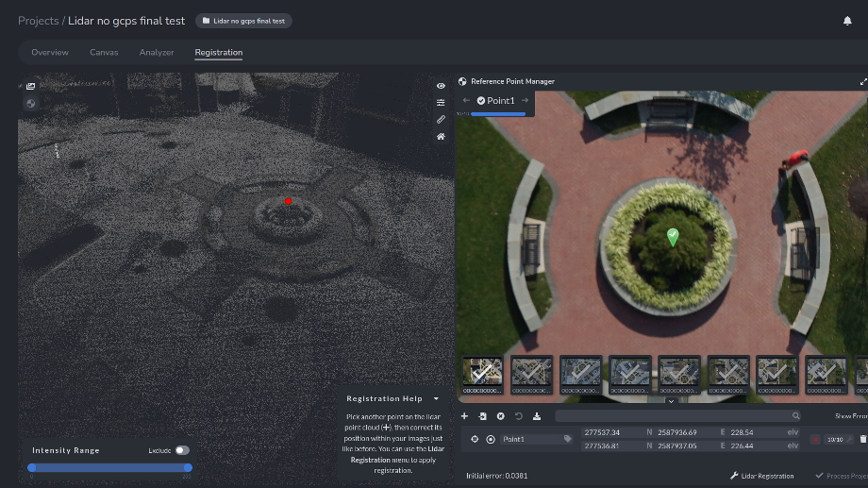Select the fourth image thumbnail
The width and height of the screenshot is (868, 488).
click(x=629, y=375)
